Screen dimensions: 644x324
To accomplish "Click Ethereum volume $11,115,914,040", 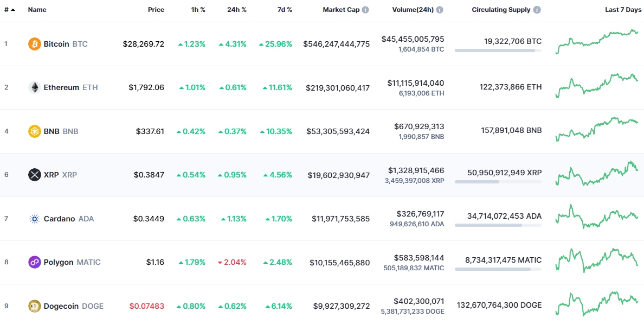I will click(x=416, y=82).
